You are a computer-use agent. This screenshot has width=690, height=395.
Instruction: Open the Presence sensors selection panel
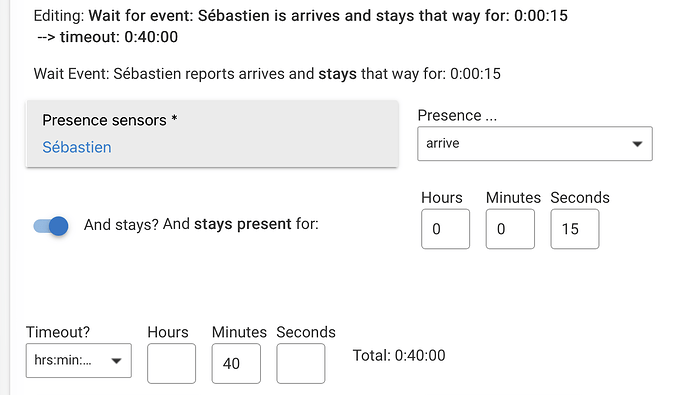(x=212, y=134)
